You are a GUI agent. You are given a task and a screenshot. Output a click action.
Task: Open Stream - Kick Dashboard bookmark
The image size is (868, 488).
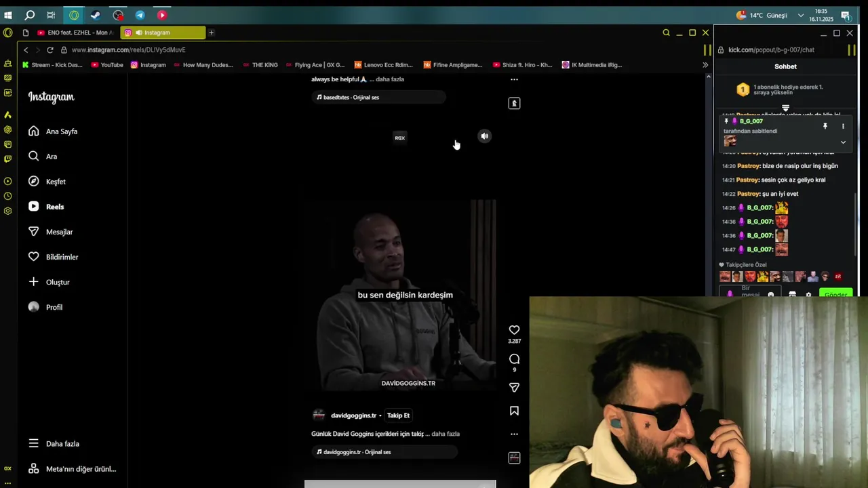click(52, 65)
